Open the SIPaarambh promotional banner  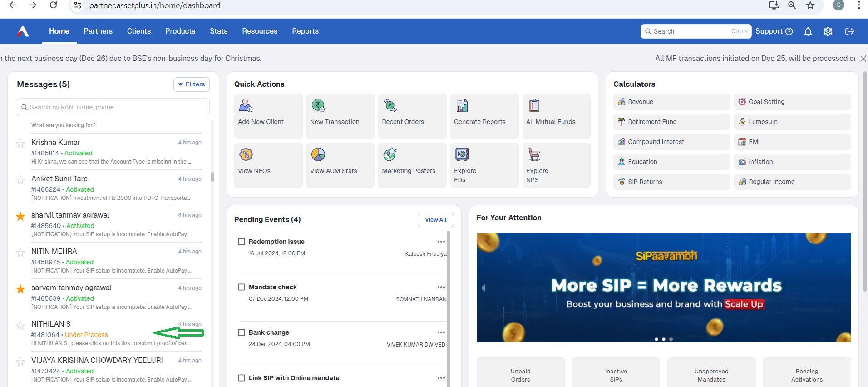(664, 288)
